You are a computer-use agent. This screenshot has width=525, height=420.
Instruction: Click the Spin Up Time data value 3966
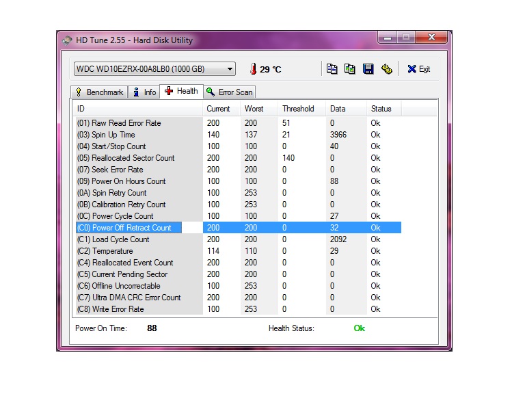point(338,135)
